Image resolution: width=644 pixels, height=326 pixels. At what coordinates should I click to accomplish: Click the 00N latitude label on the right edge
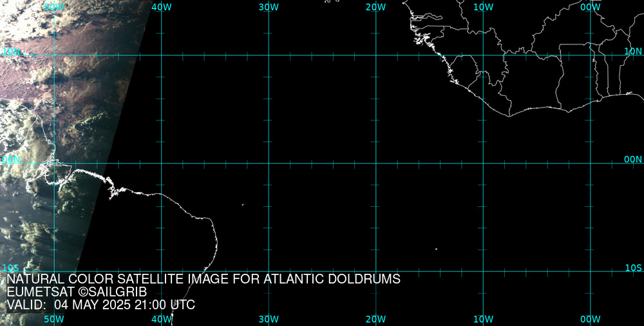[633, 160]
